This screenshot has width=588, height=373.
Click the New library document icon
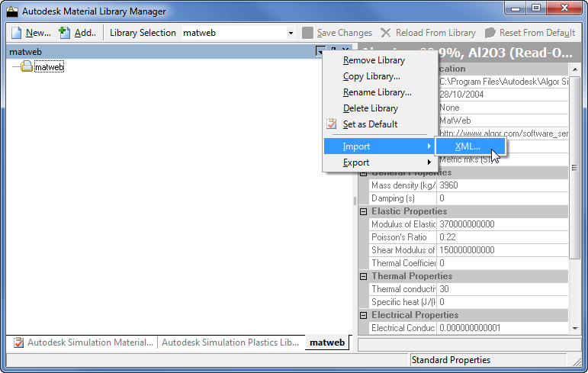coord(17,33)
